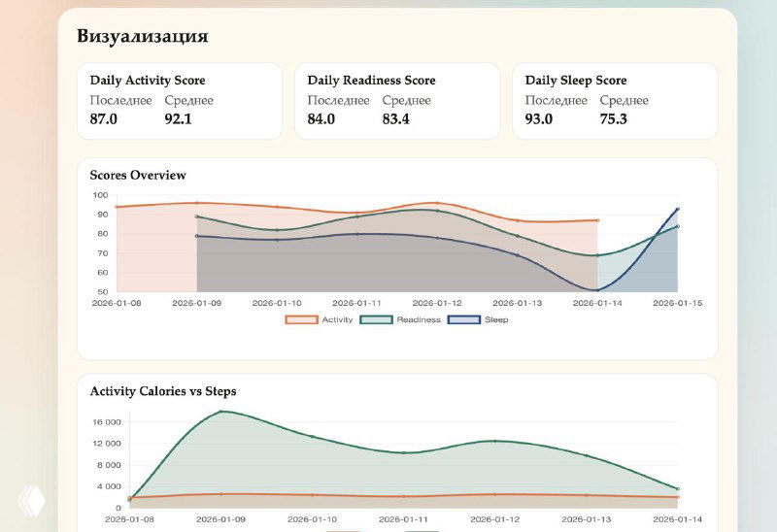This screenshot has height=532, width=777.
Task: Click the last green steps point on 2026-01-14
Action: [678, 488]
